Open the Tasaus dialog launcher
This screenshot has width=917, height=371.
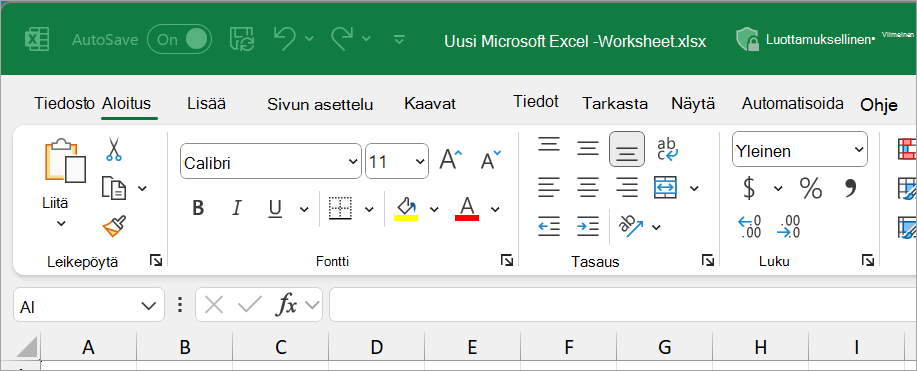(x=708, y=260)
